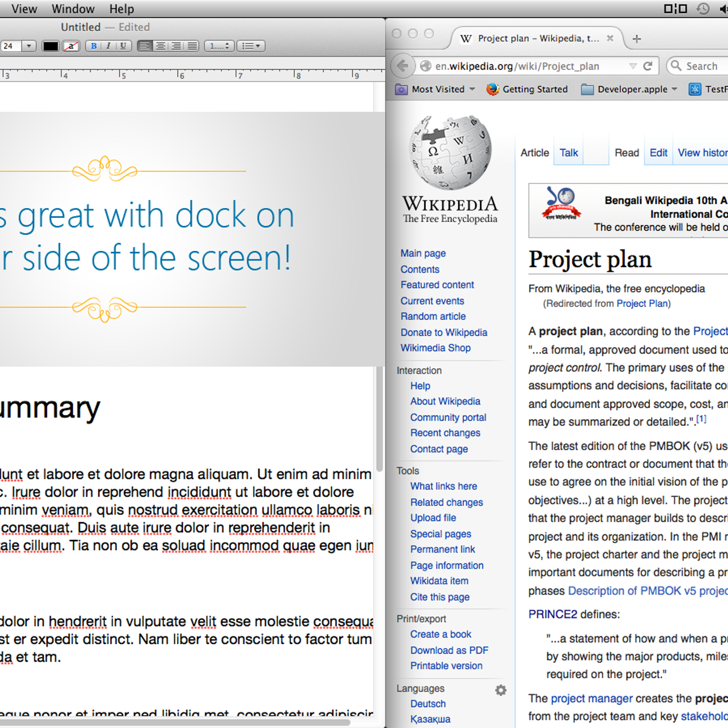Open the Window menu

73,9
